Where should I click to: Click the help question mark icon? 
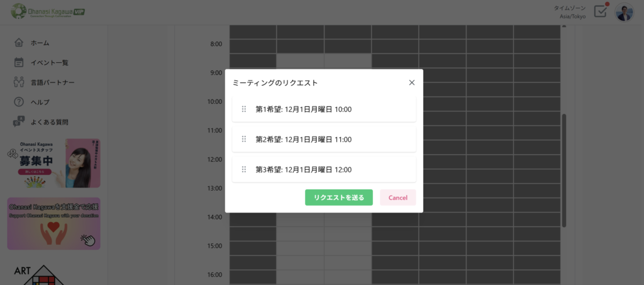19,102
